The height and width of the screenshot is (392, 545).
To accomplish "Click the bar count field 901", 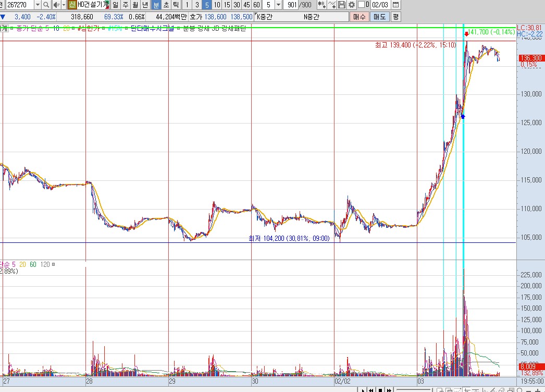I will [x=291, y=5].
